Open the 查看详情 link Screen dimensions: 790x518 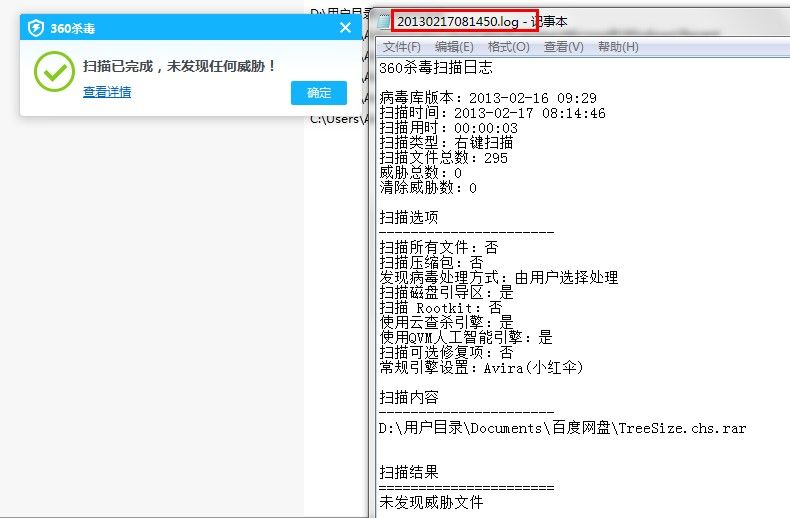[x=107, y=92]
